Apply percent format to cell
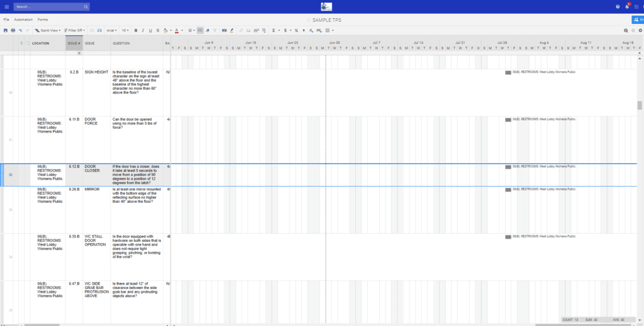Image resolution: width=644 pixels, height=326 pixels. coord(296,30)
